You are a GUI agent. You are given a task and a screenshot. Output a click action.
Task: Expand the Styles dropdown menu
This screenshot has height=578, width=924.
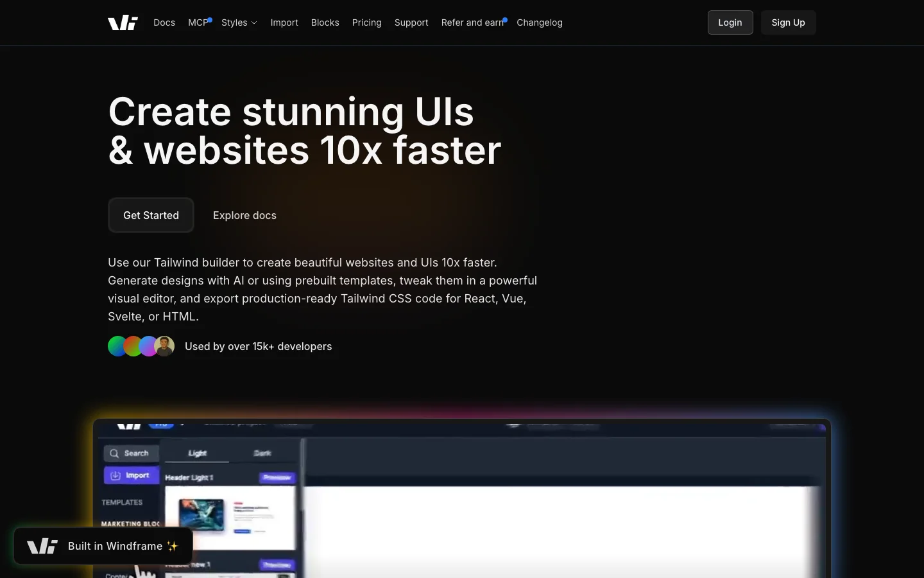point(239,22)
